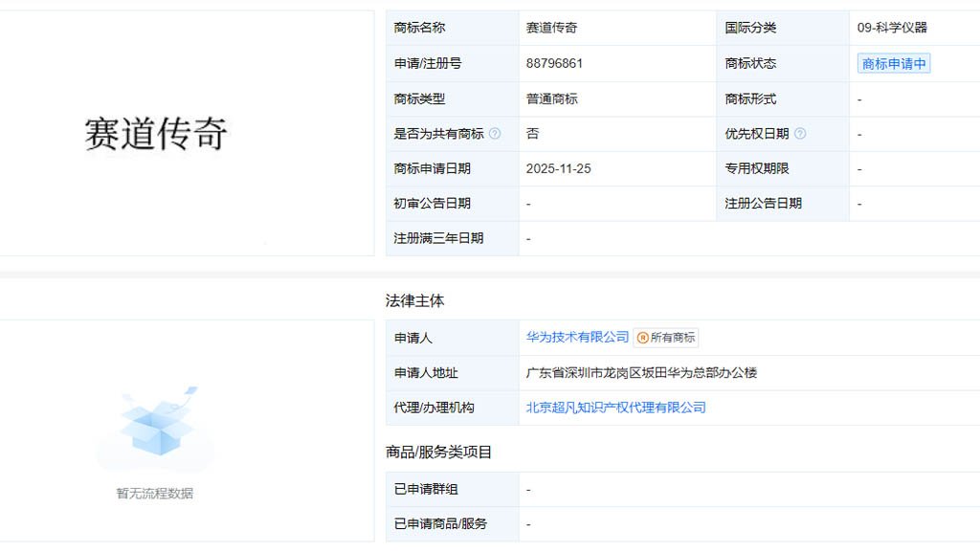Screen dimensions: 980x551
Task: Click the application date 2025-11-25
Action: pyautogui.click(x=558, y=169)
